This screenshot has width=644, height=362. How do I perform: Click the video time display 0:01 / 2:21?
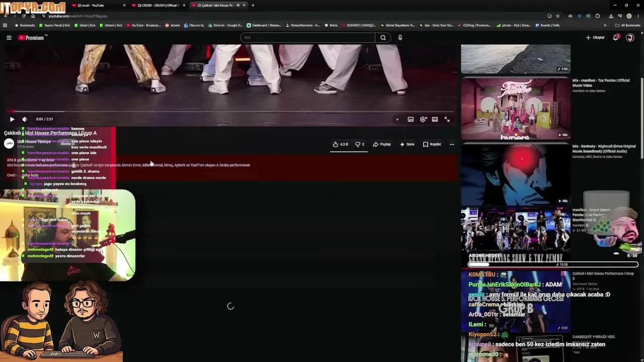[44, 119]
